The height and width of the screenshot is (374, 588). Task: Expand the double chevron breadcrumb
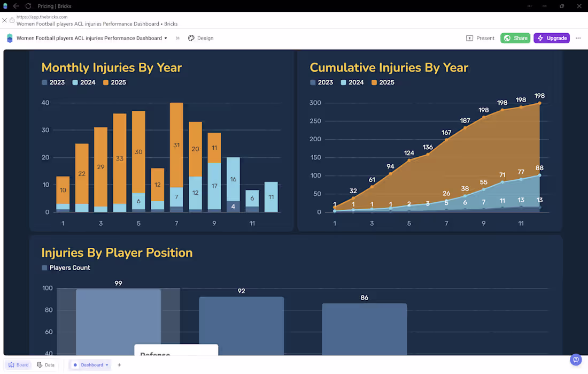[x=177, y=38]
